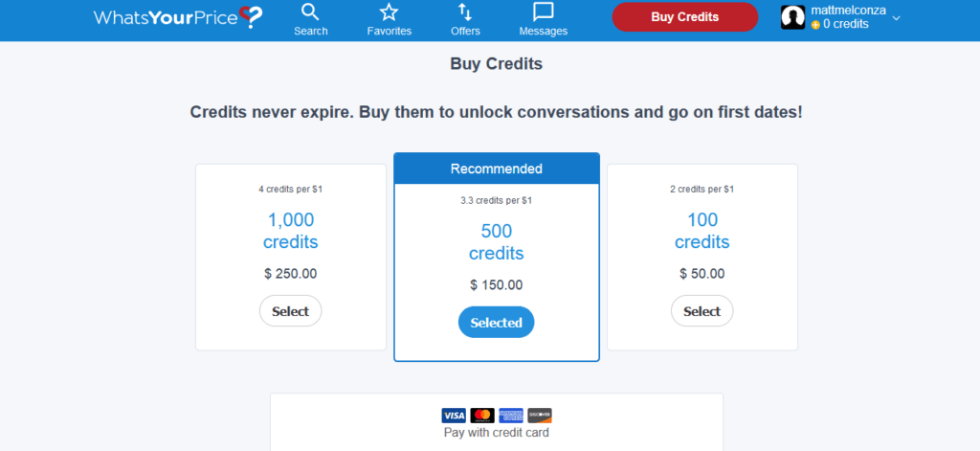Viewport: 980px width, 451px height.
Task: Open Messages speech bubble icon
Action: click(x=544, y=11)
